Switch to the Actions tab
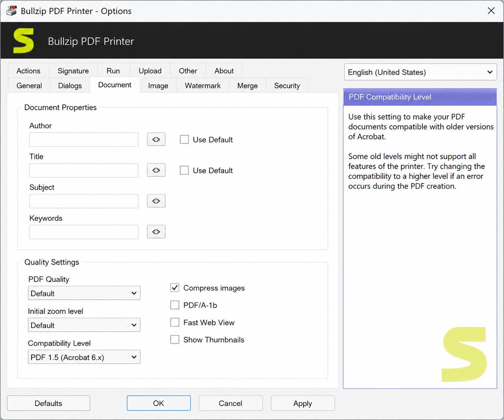This screenshot has width=504, height=420. (x=28, y=71)
